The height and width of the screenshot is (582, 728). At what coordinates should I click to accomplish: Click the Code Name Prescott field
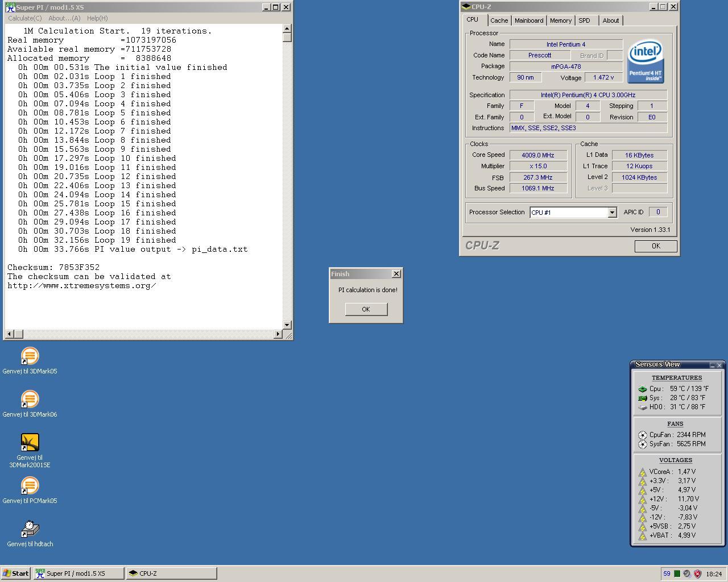pyautogui.click(x=540, y=56)
